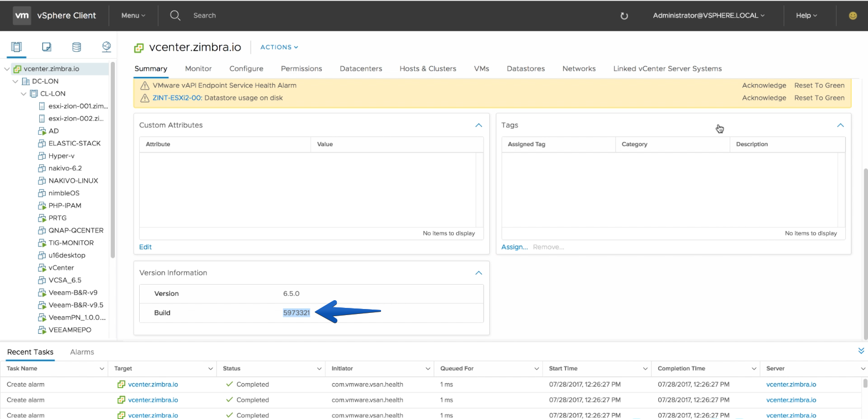Collapse the Tags panel
Viewport: 868px width, 419px height.
point(840,125)
